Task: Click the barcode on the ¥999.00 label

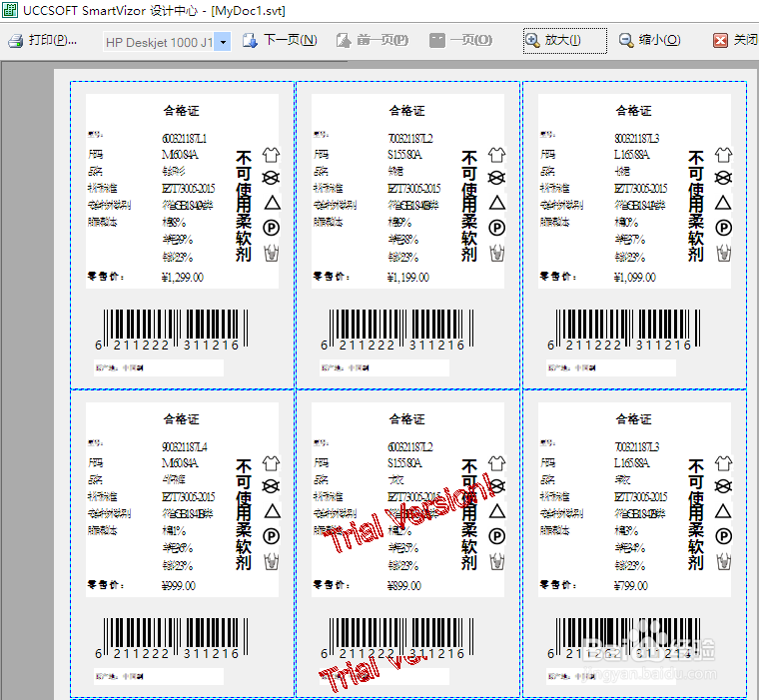Action: pyautogui.click(x=172, y=638)
